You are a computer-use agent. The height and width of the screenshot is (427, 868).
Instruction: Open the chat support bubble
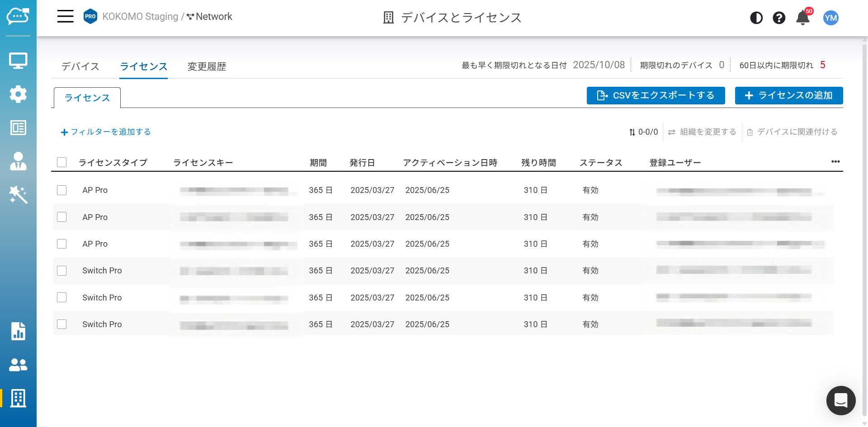[840, 400]
